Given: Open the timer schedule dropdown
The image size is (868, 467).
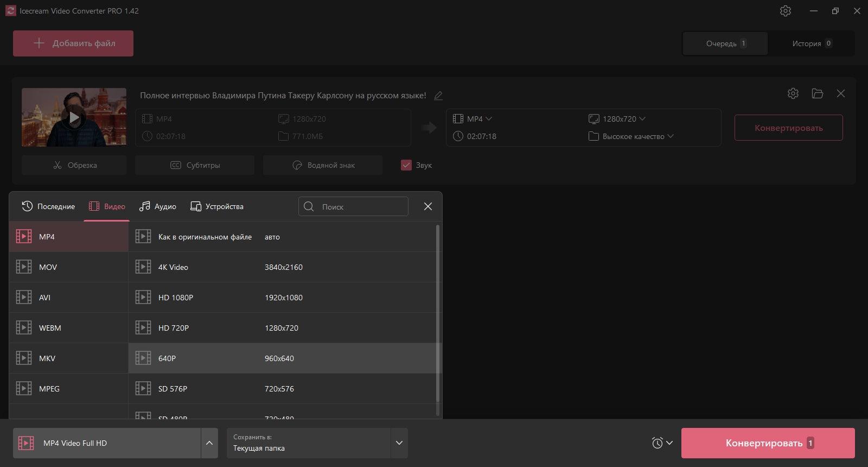Looking at the screenshot, I should (662, 443).
